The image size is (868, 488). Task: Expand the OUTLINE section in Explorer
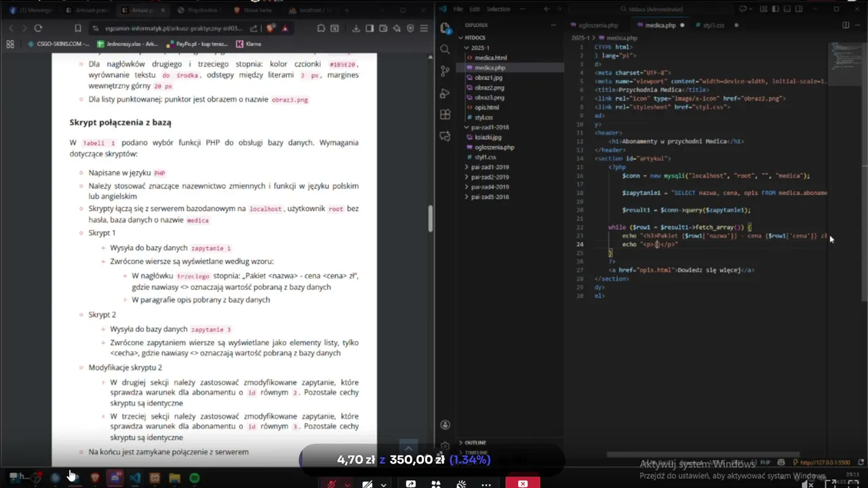click(475, 443)
